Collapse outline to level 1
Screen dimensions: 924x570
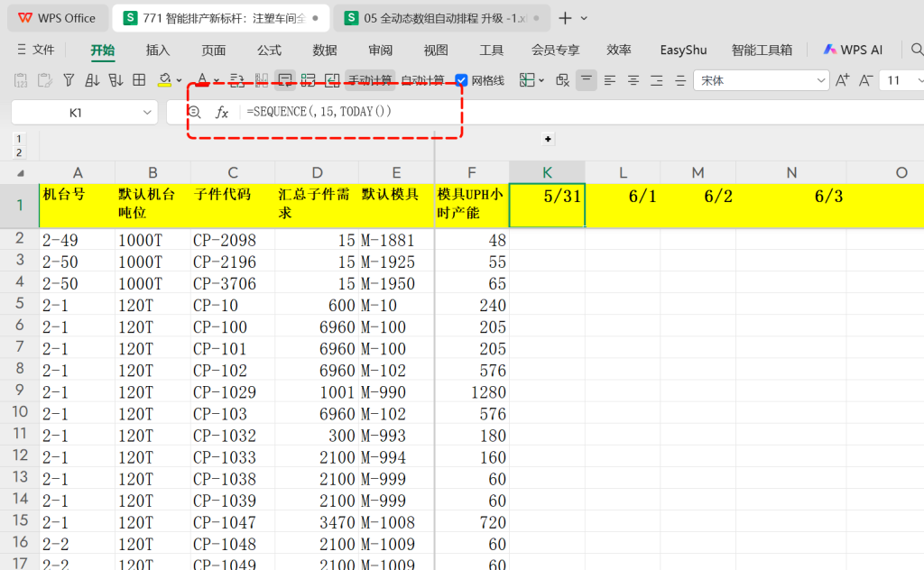[x=19, y=139]
